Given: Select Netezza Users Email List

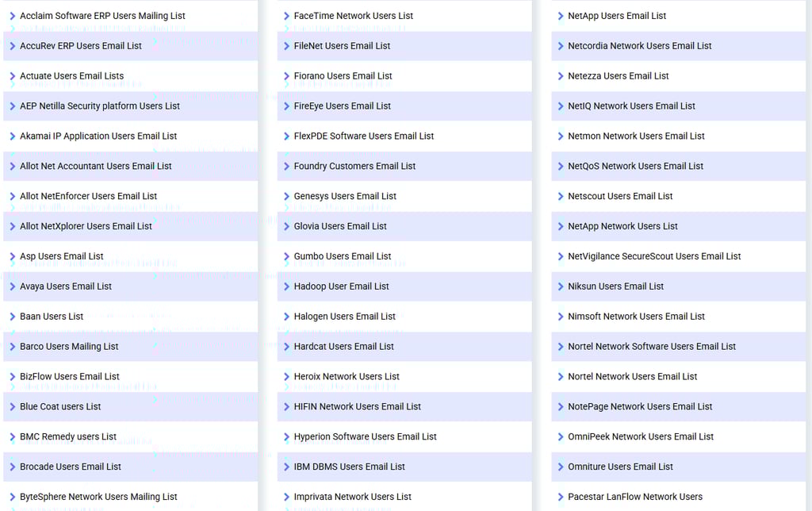Looking at the screenshot, I should [x=619, y=76].
